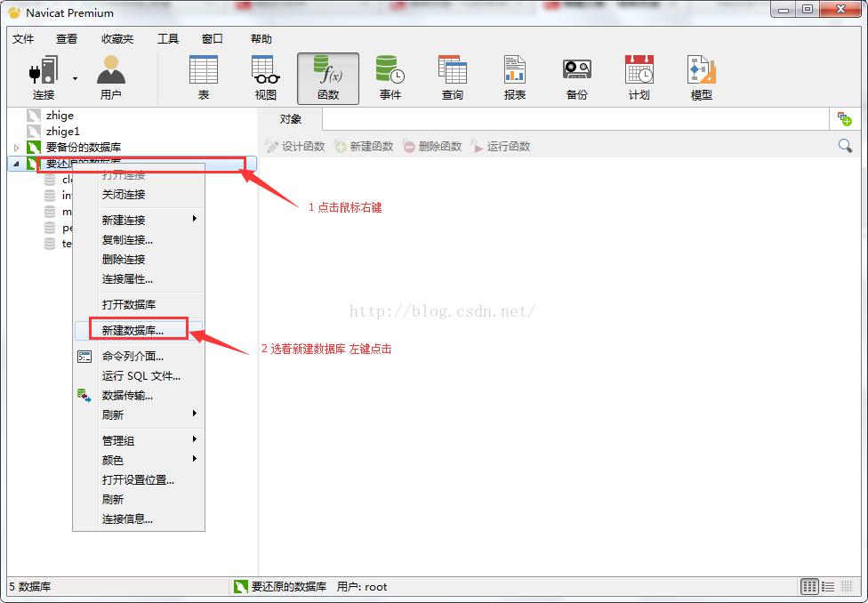Click the 5 数据库 status text

pos(30,586)
